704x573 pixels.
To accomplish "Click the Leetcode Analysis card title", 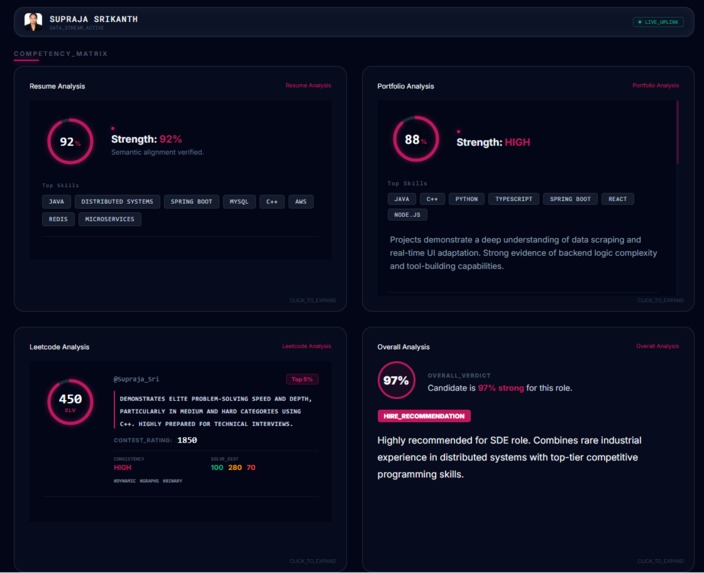I will (59, 347).
